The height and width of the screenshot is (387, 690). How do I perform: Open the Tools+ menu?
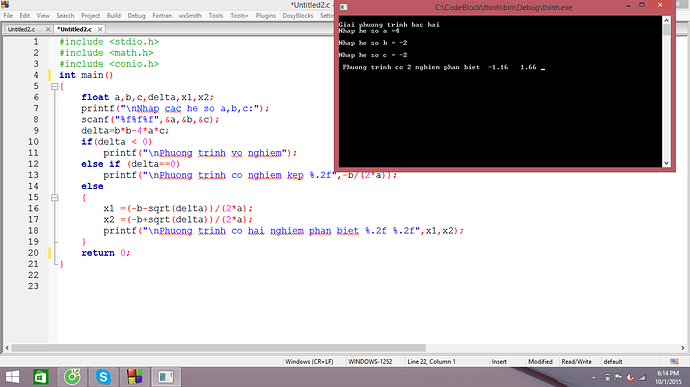(239, 15)
